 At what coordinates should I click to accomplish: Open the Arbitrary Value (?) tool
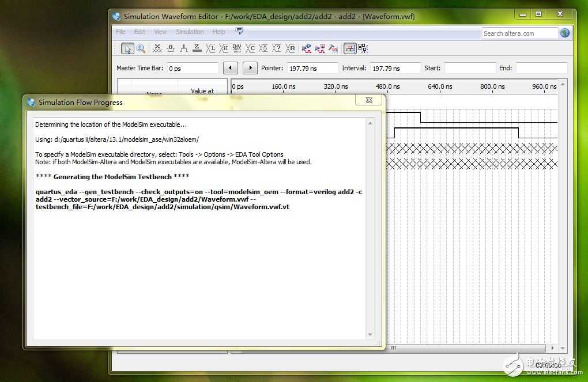(277, 48)
